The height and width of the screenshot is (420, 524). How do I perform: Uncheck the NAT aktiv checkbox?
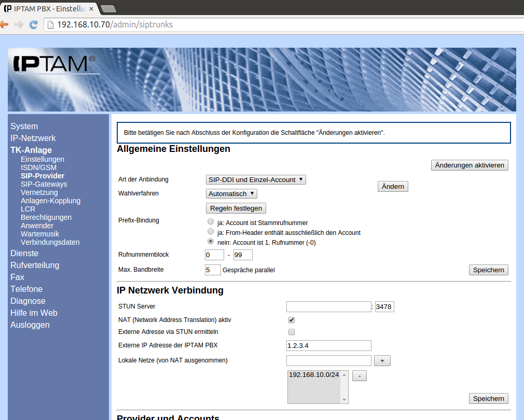coord(291,320)
